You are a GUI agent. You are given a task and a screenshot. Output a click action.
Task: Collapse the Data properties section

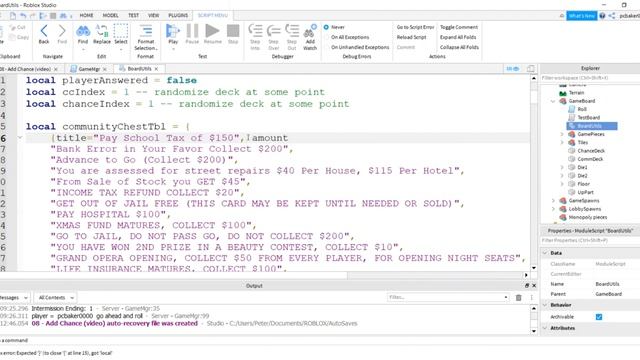[x=545, y=253]
